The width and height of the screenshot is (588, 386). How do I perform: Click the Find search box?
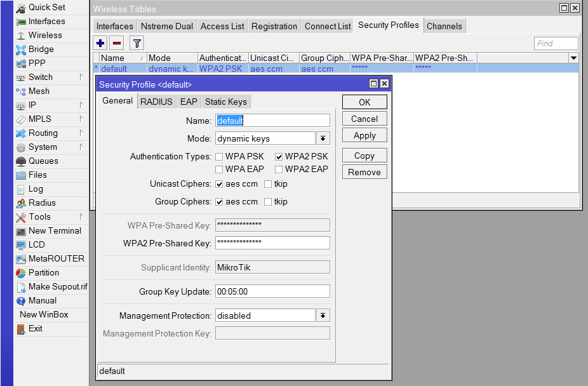(x=556, y=43)
